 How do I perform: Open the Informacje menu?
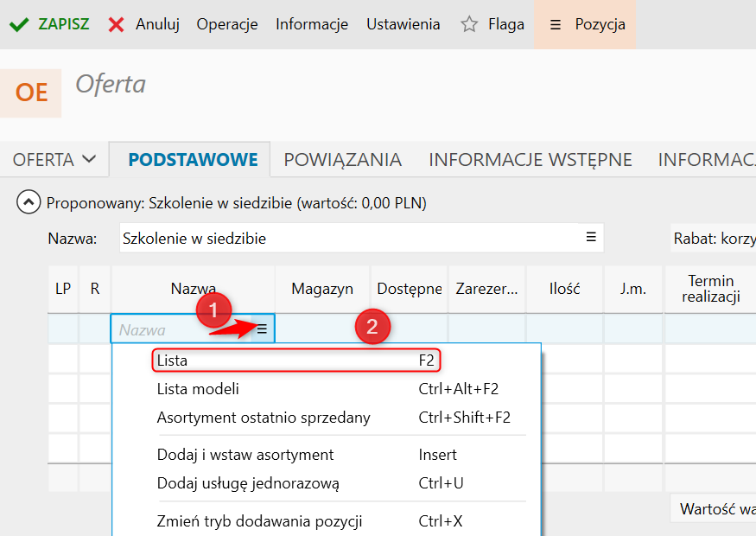coord(312,24)
